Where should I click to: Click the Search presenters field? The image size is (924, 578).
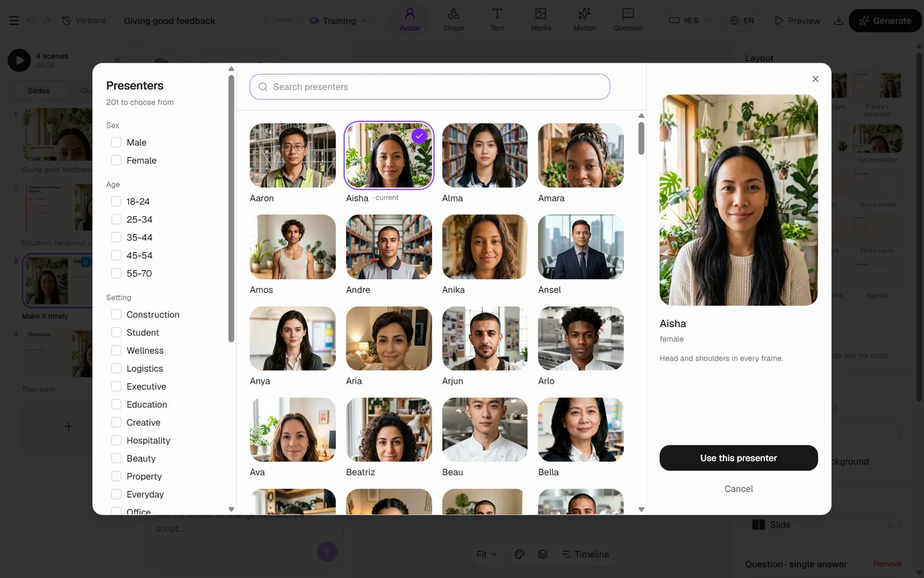click(x=430, y=87)
